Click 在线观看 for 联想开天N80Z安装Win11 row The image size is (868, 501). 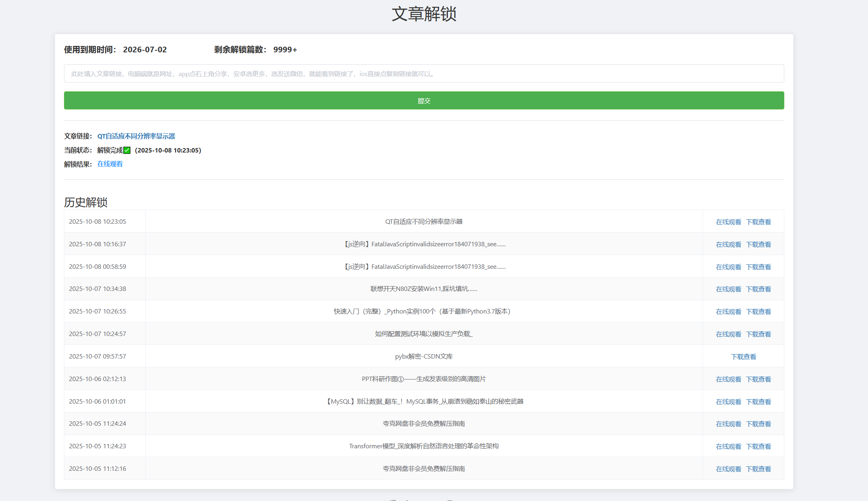pyautogui.click(x=728, y=289)
